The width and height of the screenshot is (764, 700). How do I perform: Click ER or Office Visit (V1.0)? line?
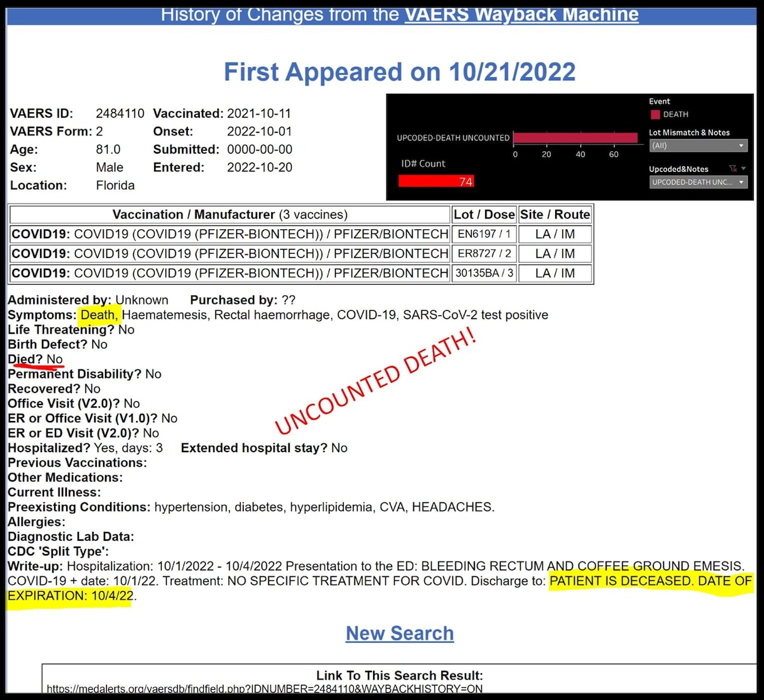[x=92, y=418]
